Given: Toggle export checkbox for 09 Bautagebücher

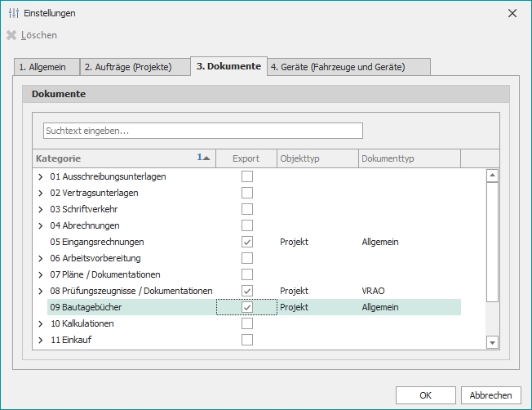Looking at the screenshot, I should click(x=247, y=307).
